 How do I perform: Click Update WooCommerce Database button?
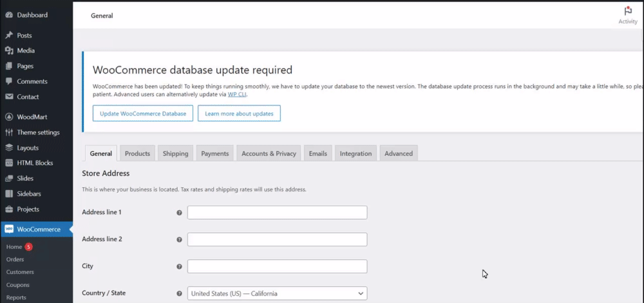coord(143,113)
